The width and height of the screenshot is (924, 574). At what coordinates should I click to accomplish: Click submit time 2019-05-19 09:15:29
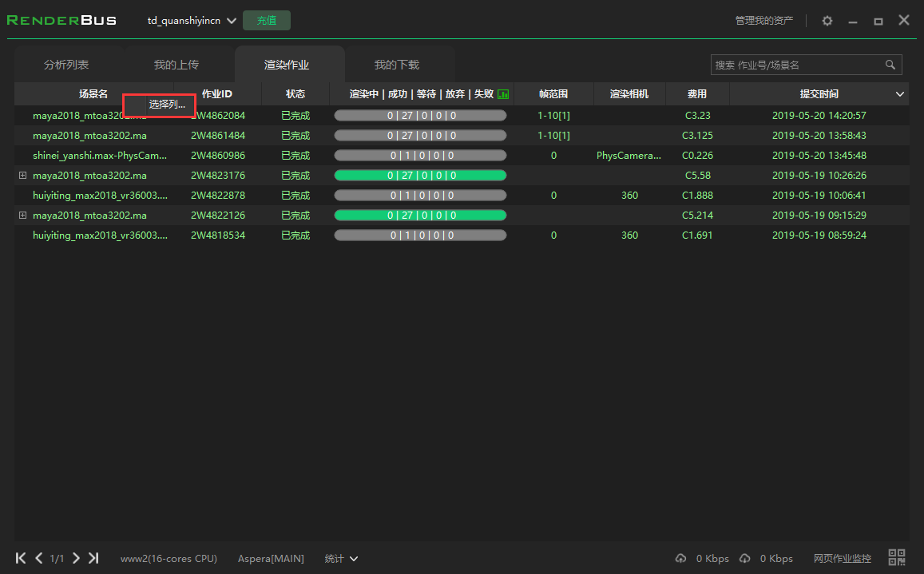click(x=819, y=215)
